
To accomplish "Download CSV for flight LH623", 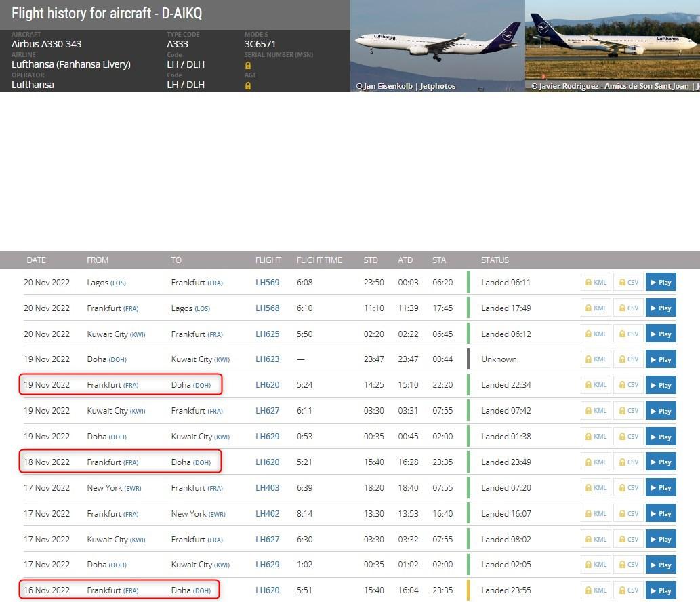I will pos(629,359).
